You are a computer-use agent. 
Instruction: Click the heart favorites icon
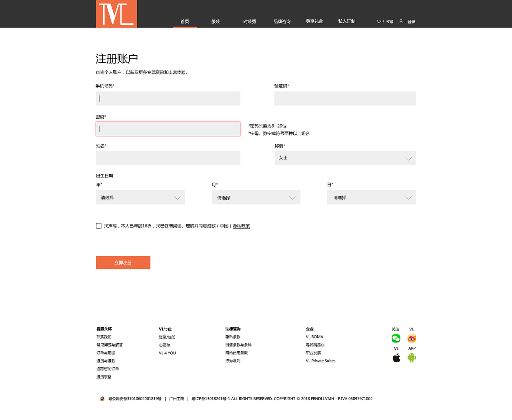pyautogui.click(x=379, y=22)
